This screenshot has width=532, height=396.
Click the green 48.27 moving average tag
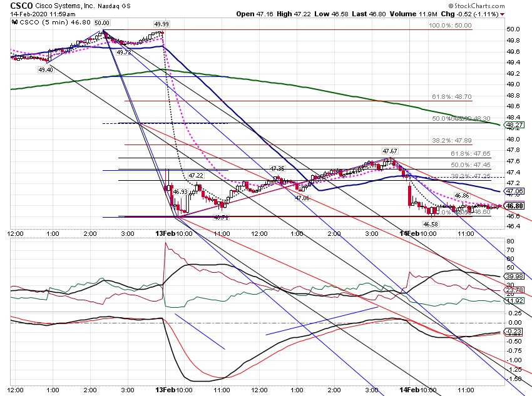click(514, 124)
